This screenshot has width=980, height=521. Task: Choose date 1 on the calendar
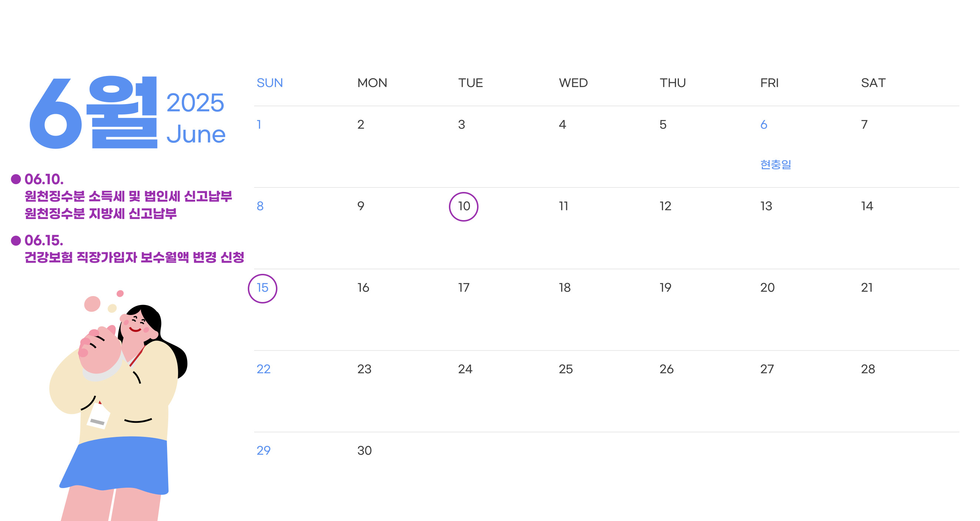(259, 125)
